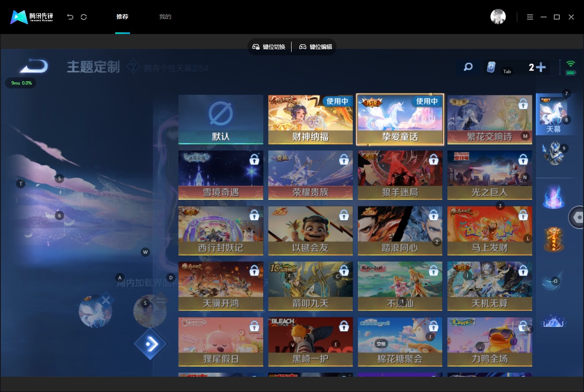Open the orange flame totem category

click(553, 239)
